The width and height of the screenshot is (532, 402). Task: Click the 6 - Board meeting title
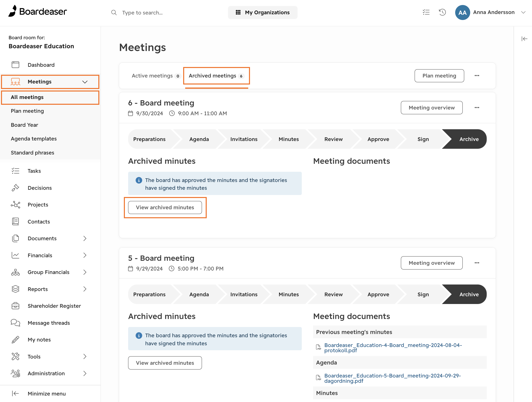pyautogui.click(x=161, y=103)
